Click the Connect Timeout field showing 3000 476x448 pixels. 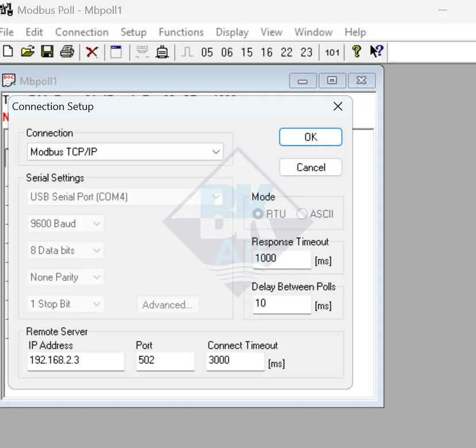click(x=235, y=361)
